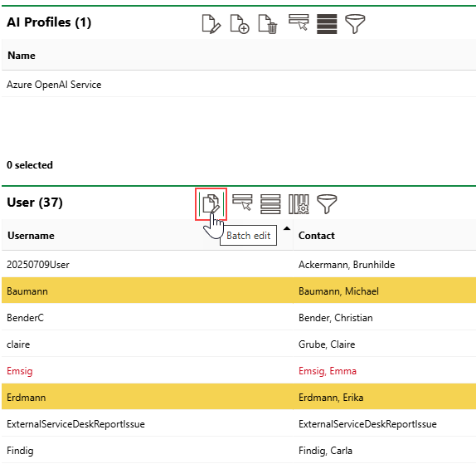The height and width of the screenshot is (464, 476).
Task: Select the Baumann user row
Action: click(x=239, y=291)
